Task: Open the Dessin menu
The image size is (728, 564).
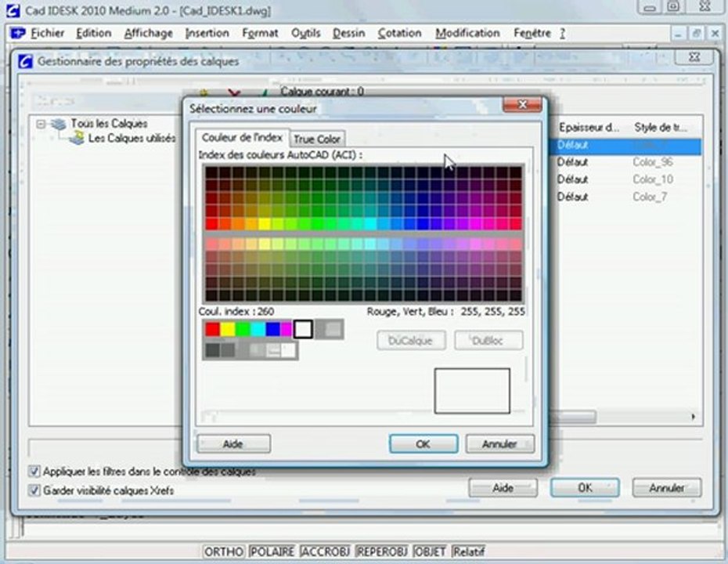Action: tap(348, 34)
